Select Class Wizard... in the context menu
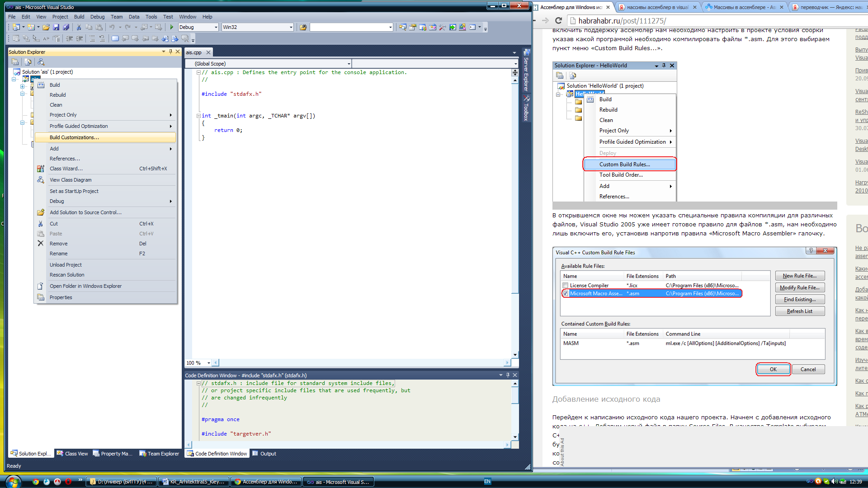The height and width of the screenshot is (488, 868). click(106, 169)
